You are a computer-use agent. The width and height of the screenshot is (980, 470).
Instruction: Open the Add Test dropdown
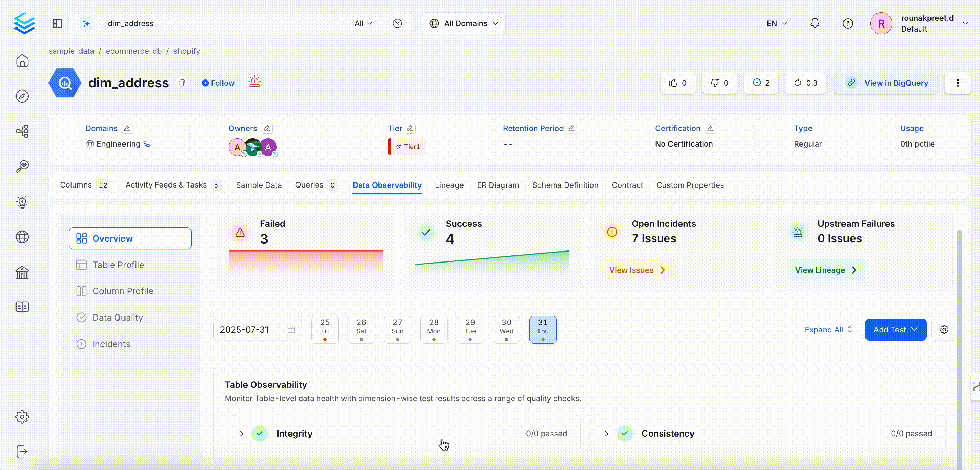pyautogui.click(x=895, y=330)
